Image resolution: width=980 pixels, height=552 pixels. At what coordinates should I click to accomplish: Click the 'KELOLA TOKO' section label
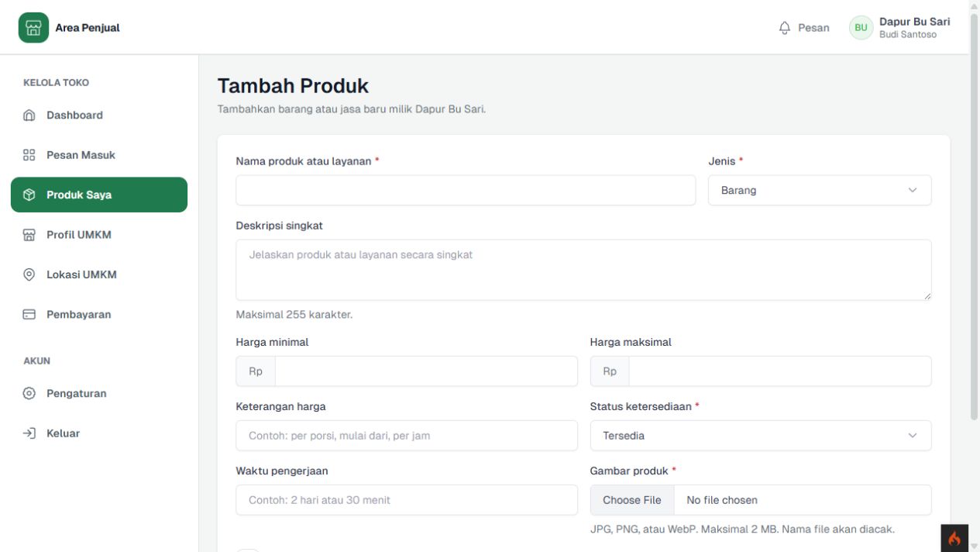coord(56,83)
